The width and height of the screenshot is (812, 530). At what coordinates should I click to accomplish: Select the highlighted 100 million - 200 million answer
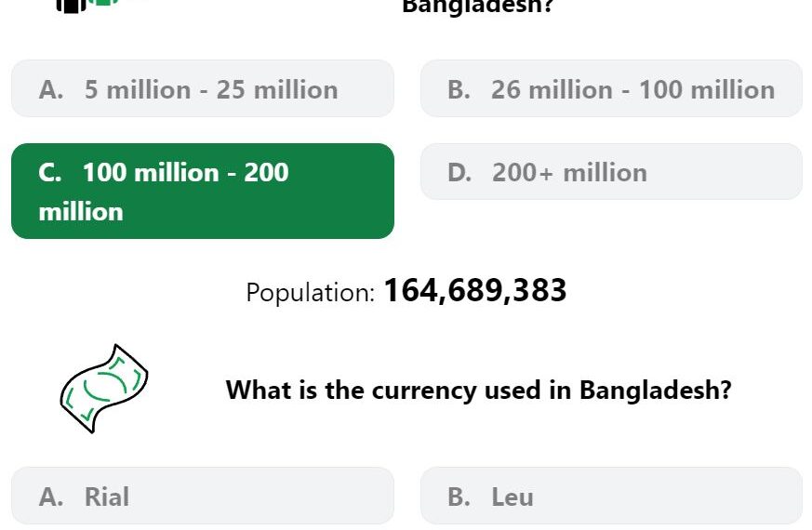(203, 191)
